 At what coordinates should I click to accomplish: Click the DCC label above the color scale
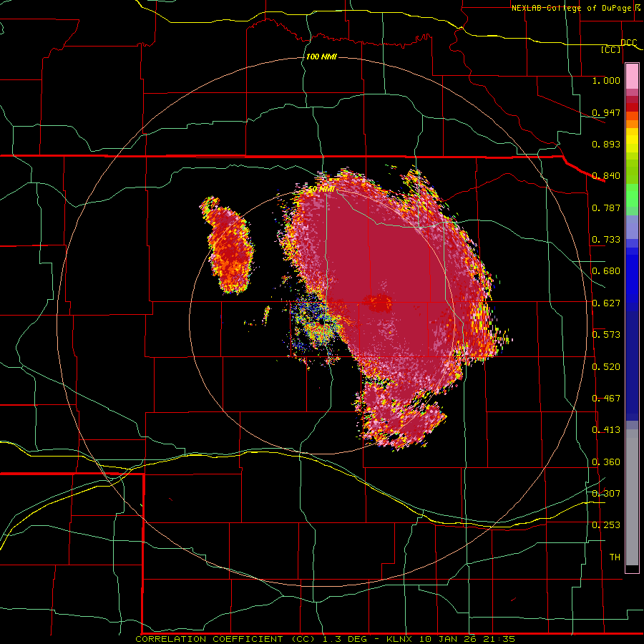[628, 43]
